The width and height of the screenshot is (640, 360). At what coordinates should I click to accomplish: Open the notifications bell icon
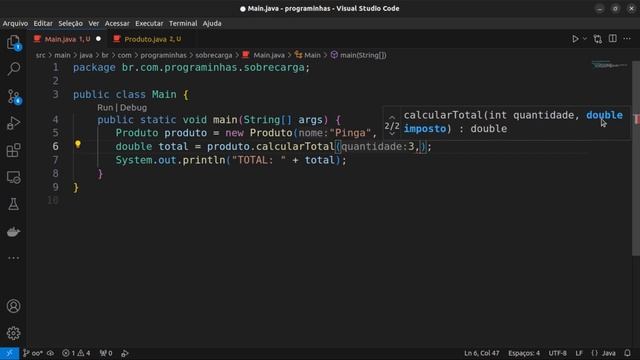[x=627, y=353]
